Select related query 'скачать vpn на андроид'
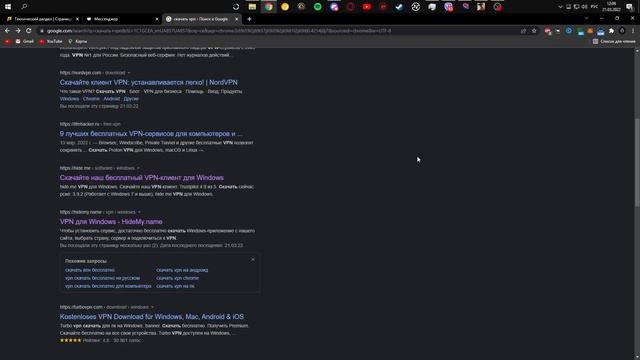640x360 pixels. point(182,270)
